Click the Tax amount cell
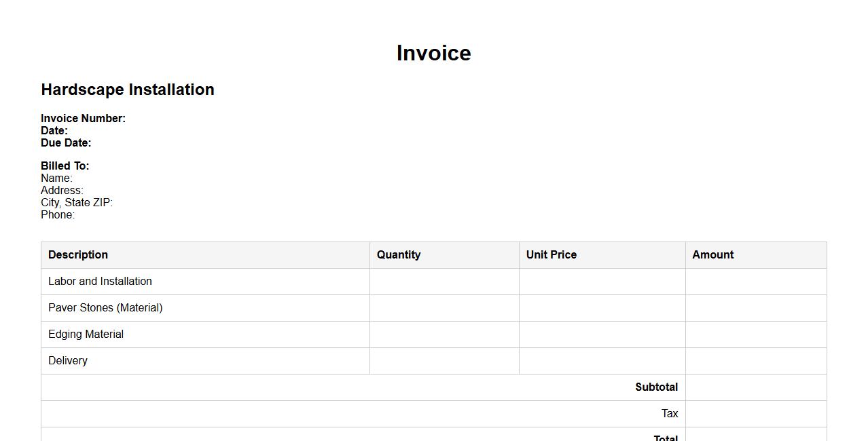Viewport: 868px width, 441px height. 756,413
